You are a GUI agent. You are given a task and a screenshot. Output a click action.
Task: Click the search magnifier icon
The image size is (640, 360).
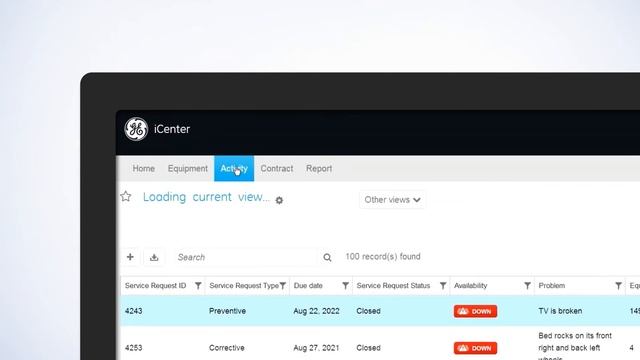[x=327, y=258]
